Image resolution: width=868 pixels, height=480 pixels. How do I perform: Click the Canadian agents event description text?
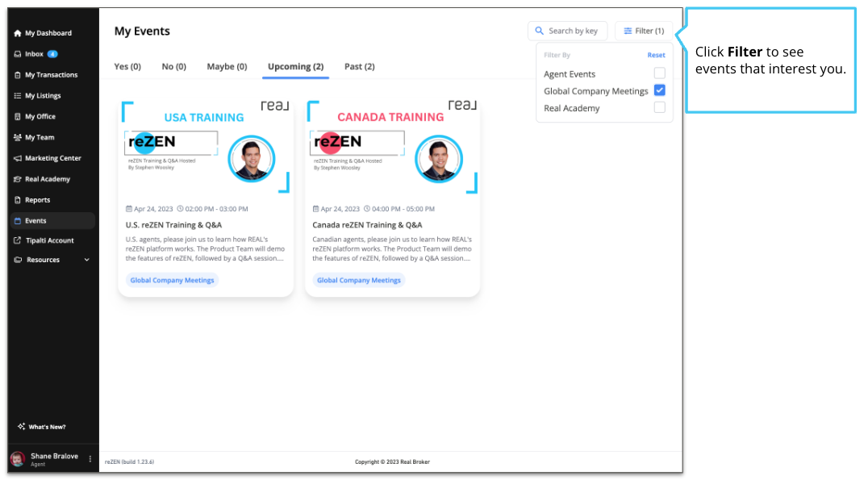pyautogui.click(x=392, y=249)
